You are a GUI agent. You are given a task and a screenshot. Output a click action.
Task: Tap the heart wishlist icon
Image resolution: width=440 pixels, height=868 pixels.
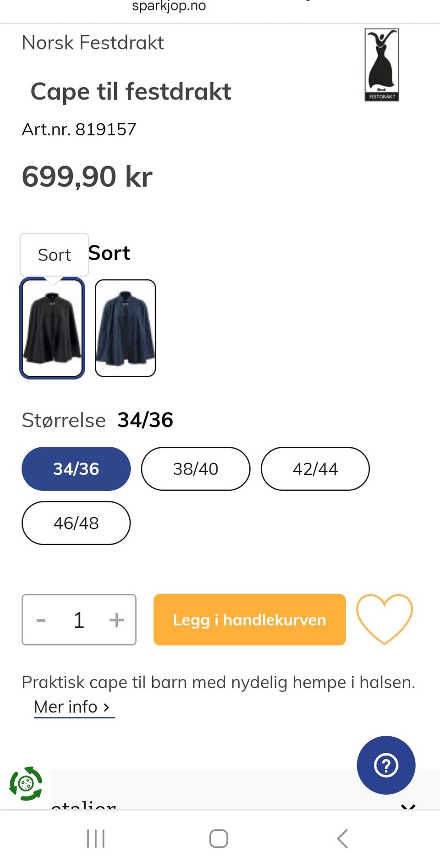(384, 619)
